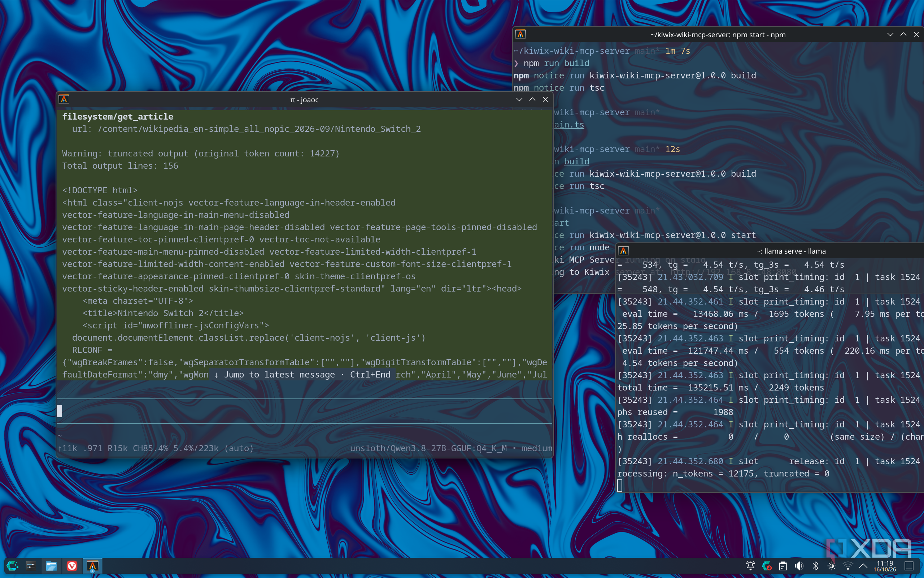The height and width of the screenshot is (578, 924).
Task: Click the filesystem/get_article tool heading
Action: click(118, 117)
